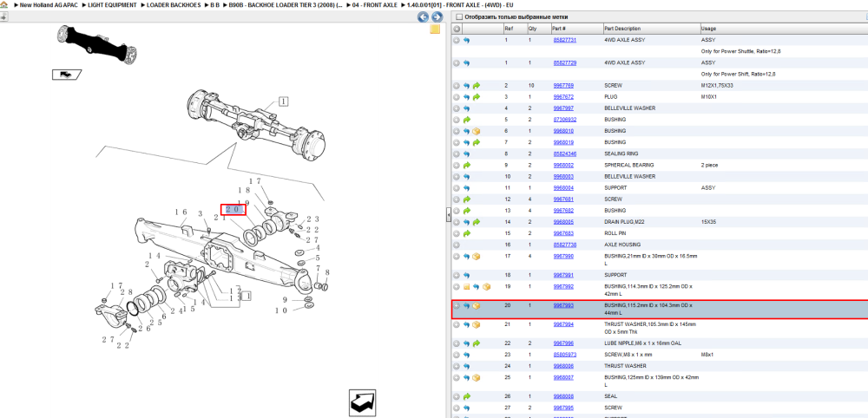Screen dimensions: 868x418
Task: Click the green arrow icon in LUBE NIPPLE row
Action: 476,343
